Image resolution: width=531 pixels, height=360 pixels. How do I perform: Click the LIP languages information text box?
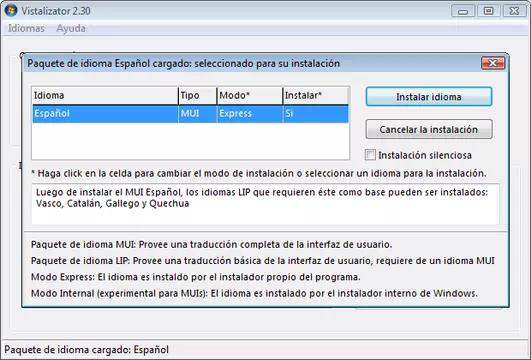pyautogui.click(x=265, y=204)
